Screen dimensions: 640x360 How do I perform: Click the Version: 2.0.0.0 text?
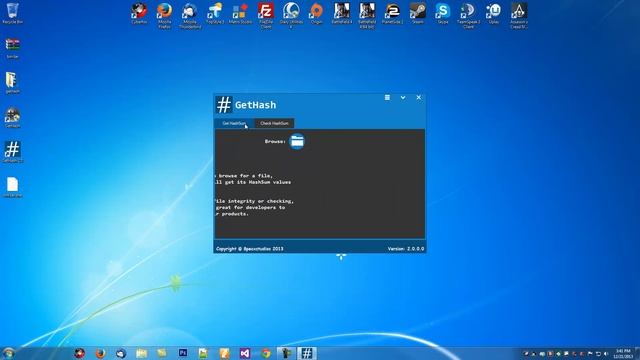(x=406, y=249)
